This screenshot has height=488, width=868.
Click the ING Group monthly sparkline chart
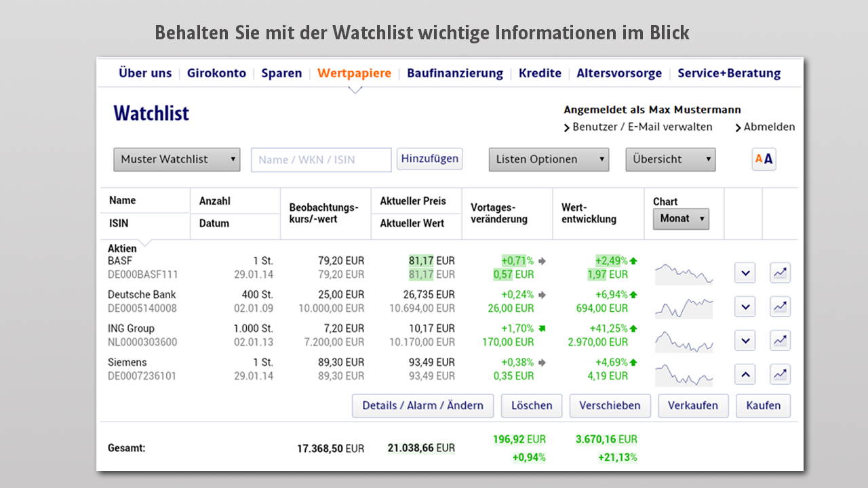pyautogui.click(x=684, y=340)
